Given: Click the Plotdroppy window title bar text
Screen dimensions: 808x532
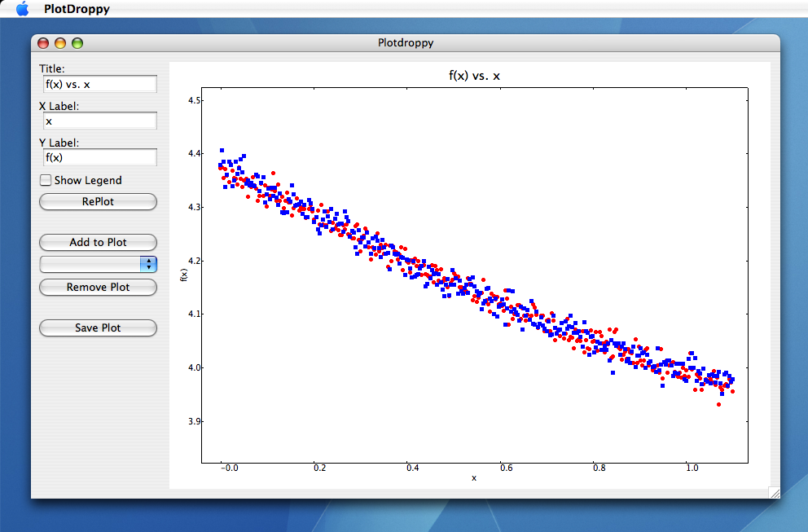Looking at the screenshot, I should click(406, 42).
